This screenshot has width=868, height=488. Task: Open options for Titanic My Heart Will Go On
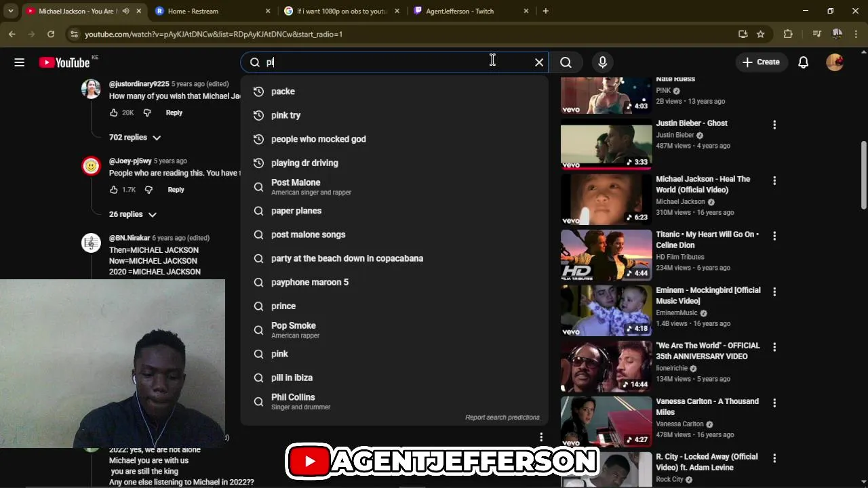point(774,236)
